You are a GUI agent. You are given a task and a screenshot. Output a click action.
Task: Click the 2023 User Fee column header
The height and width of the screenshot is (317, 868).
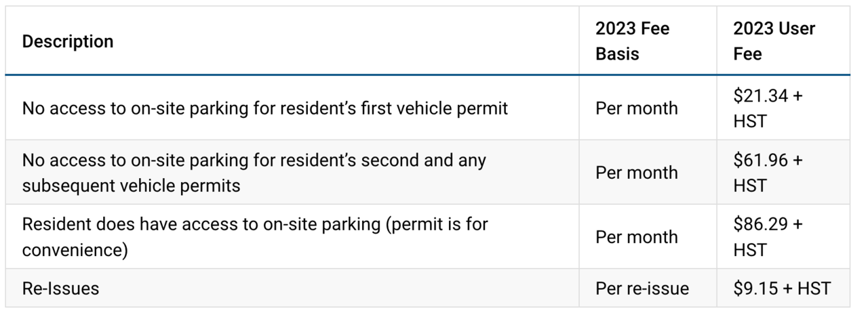click(774, 41)
